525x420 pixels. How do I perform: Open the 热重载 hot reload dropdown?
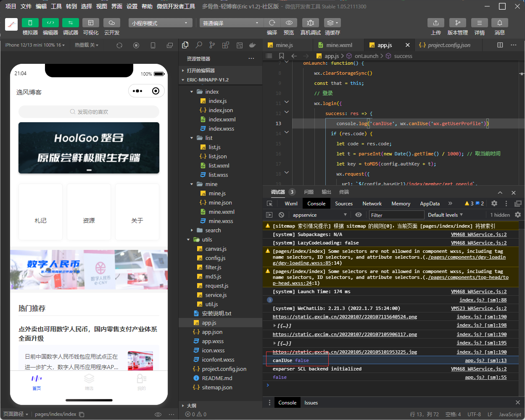pos(87,45)
